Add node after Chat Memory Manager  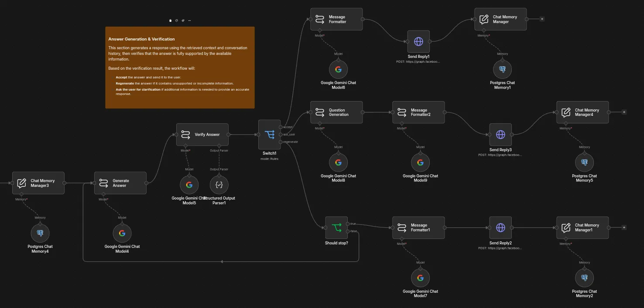point(542,19)
